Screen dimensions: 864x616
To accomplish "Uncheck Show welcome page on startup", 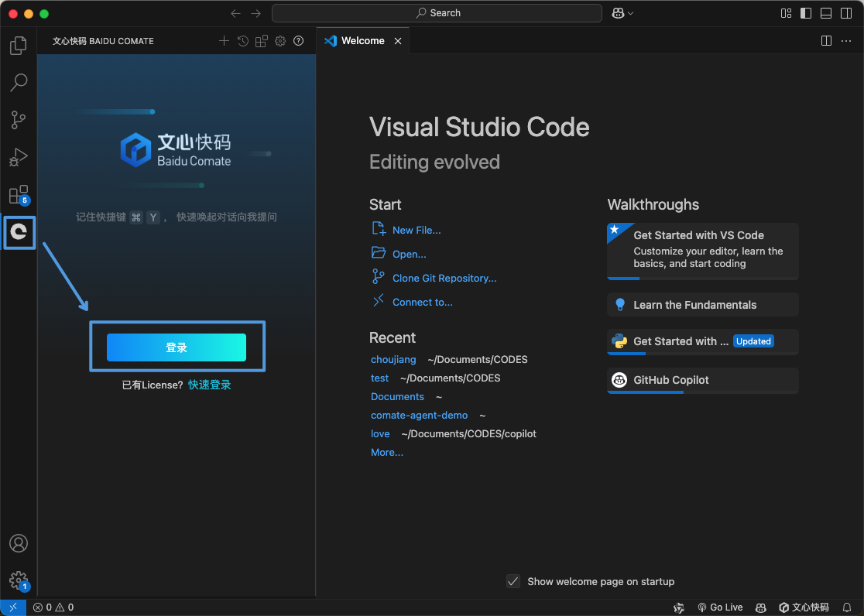I will tap(513, 581).
